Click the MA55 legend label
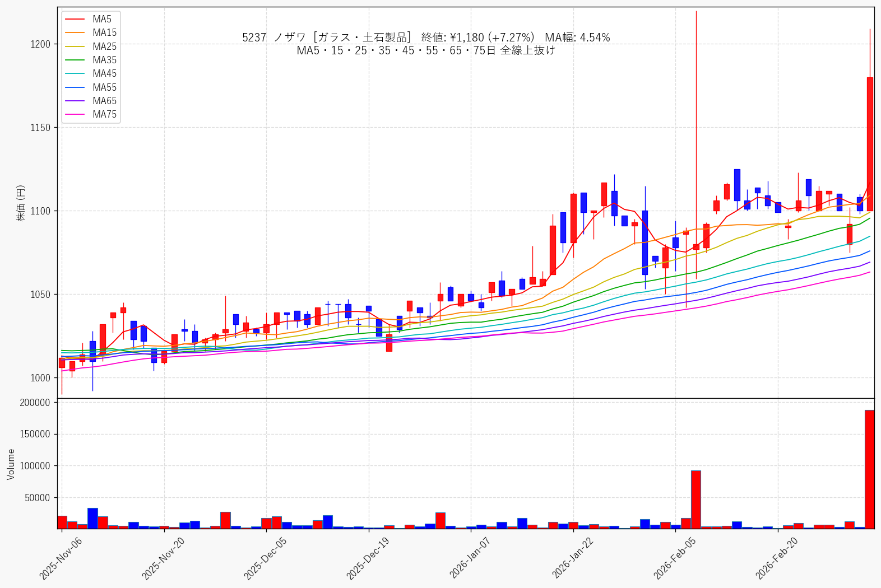Screen dimensions: 881x588 (105, 87)
